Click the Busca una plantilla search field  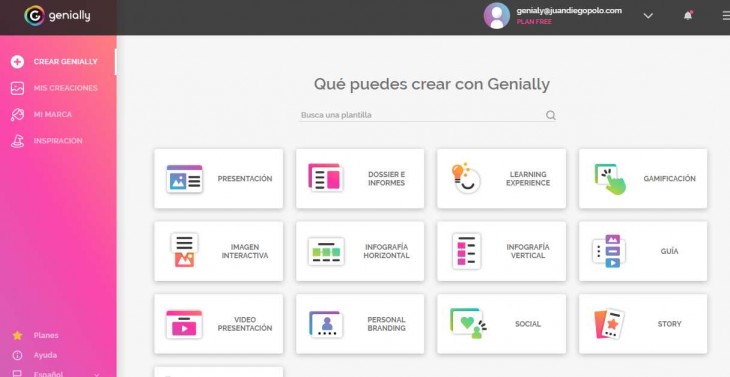427,115
